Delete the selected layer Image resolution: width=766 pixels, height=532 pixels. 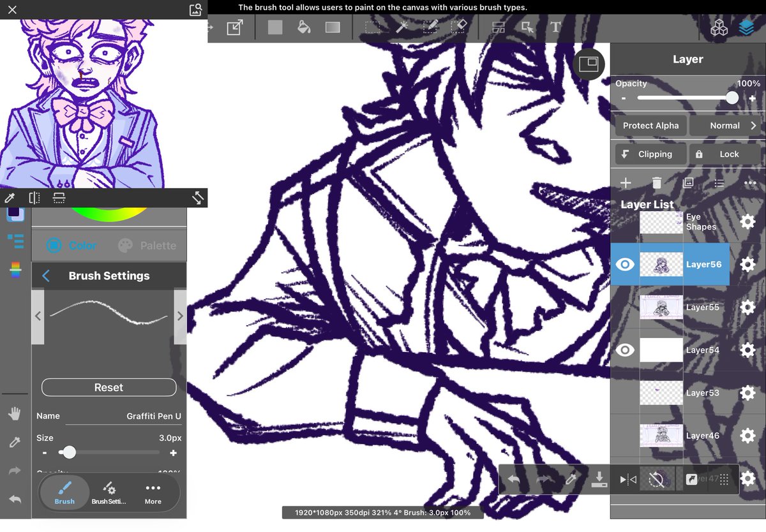(x=657, y=183)
